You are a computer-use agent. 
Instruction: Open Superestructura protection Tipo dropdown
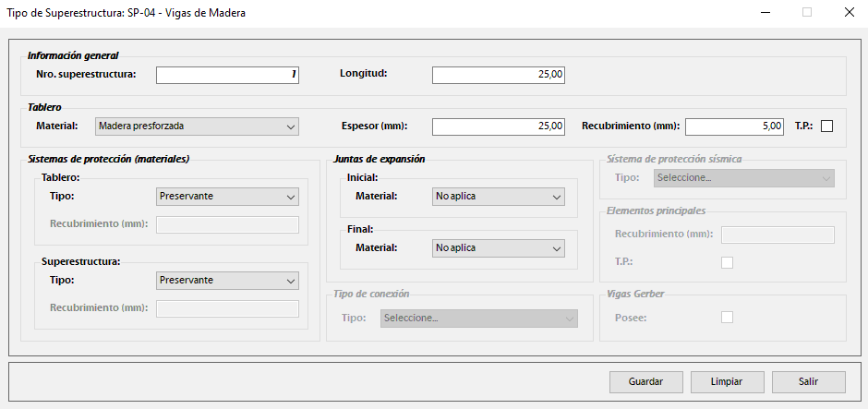[227, 280]
